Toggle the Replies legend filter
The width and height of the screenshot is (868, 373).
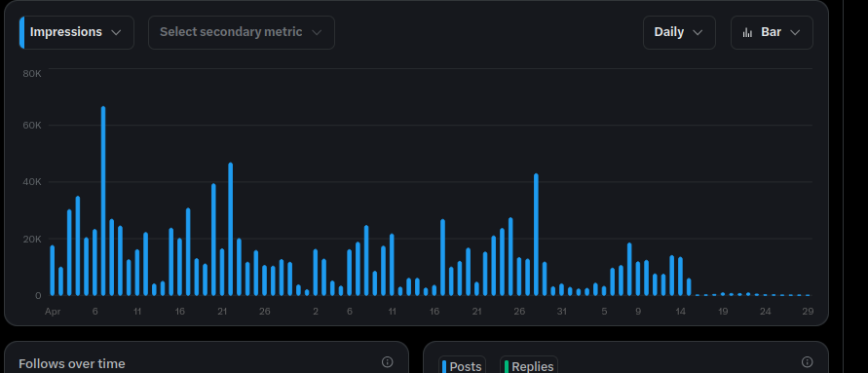tap(529, 366)
